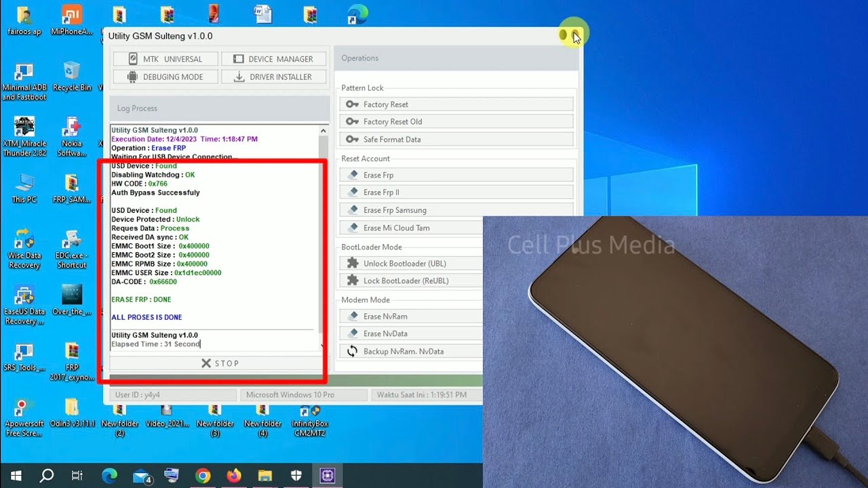The image size is (868, 488).
Task: Click the 'ALL PROSES IS DONE' log line
Action: click(x=146, y=317)
